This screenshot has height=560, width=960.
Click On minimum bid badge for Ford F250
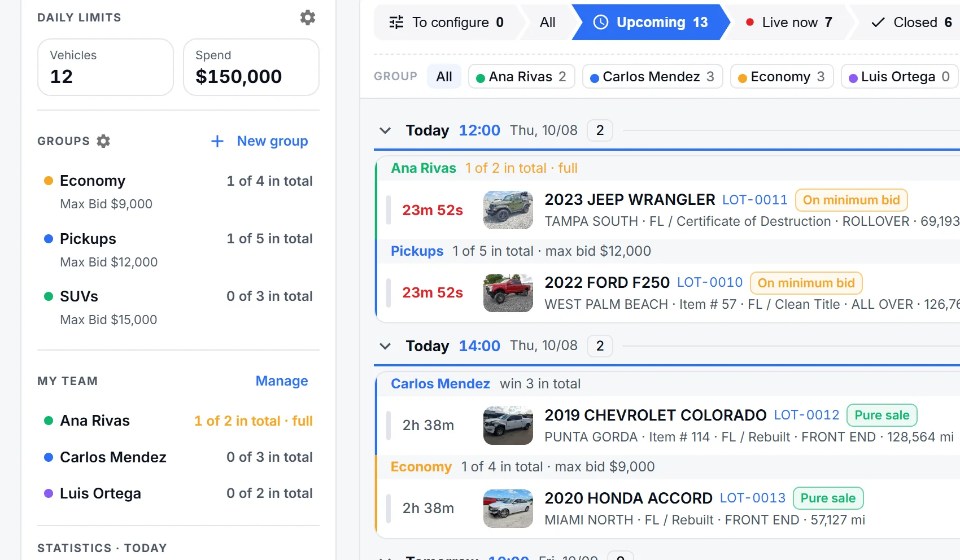[x=806, y=283]
